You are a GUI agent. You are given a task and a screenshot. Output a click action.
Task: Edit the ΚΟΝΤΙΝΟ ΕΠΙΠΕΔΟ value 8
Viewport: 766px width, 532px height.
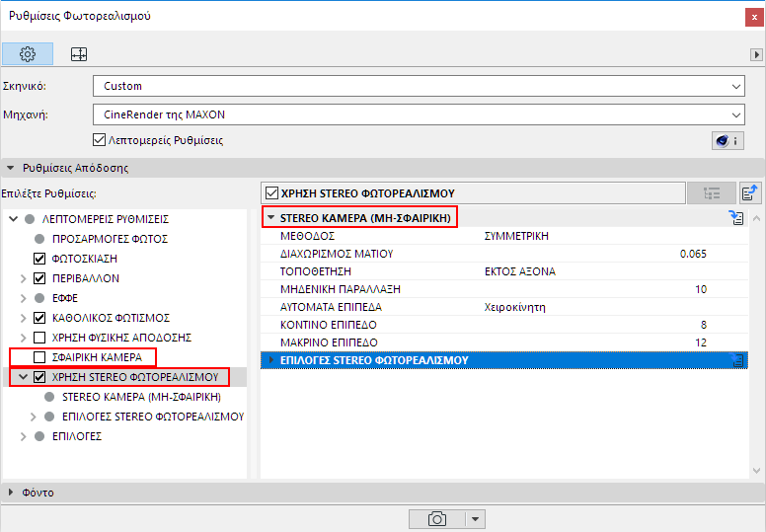point(704,325)
